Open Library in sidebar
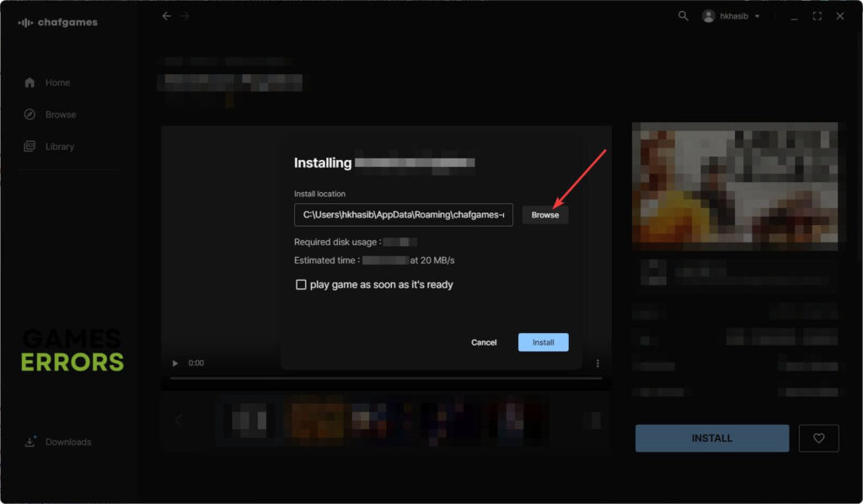Image resolution: width=863 pixels, height=504 pixels. click(x=59, y=147)
